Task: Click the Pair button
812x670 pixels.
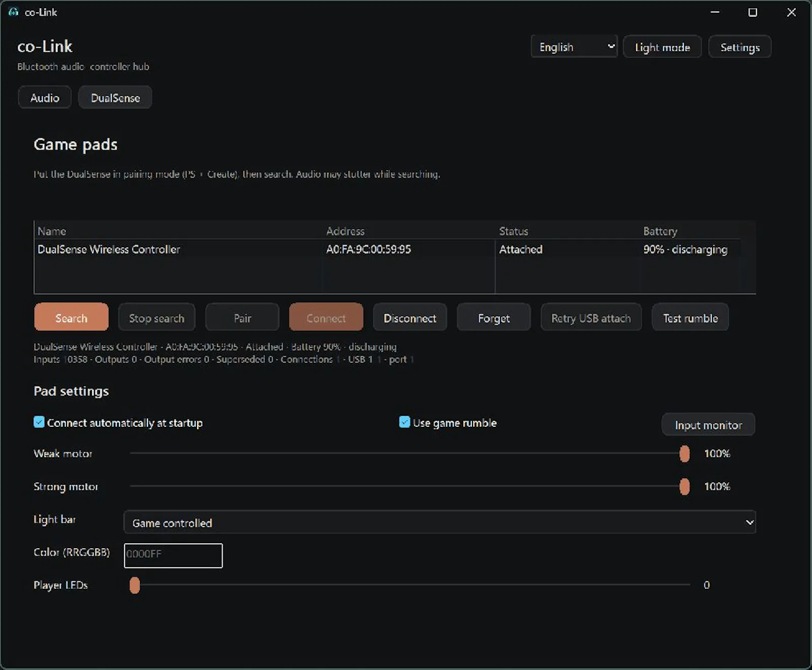Action: [242, 317]
